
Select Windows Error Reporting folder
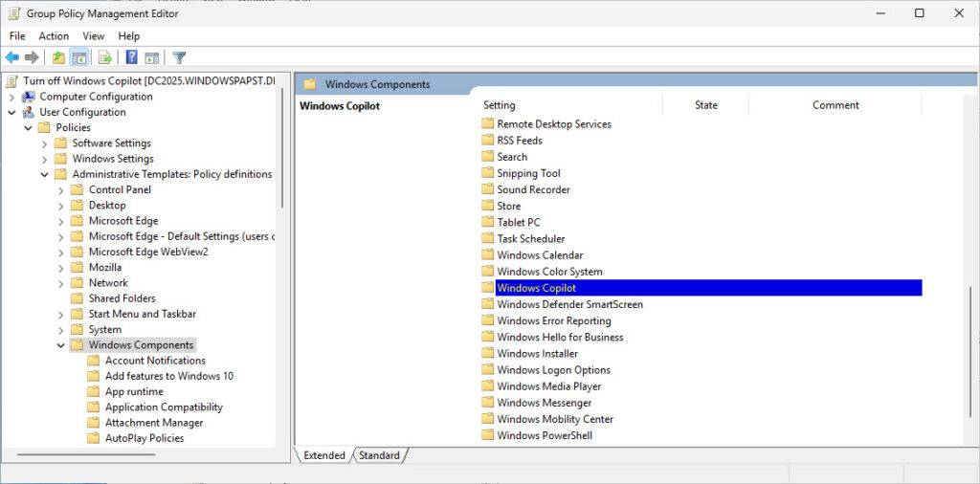pos(554,320)
